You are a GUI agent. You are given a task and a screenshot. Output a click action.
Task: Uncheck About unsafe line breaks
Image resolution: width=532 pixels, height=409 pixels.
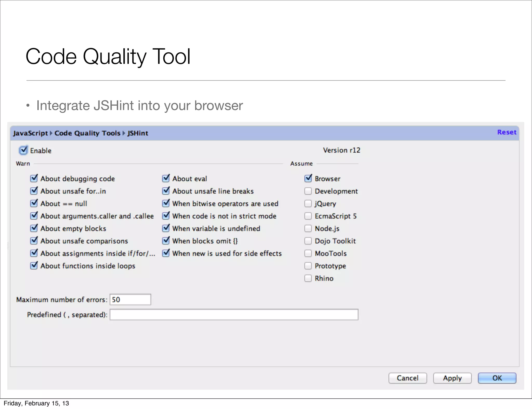[x=166, y=191]
